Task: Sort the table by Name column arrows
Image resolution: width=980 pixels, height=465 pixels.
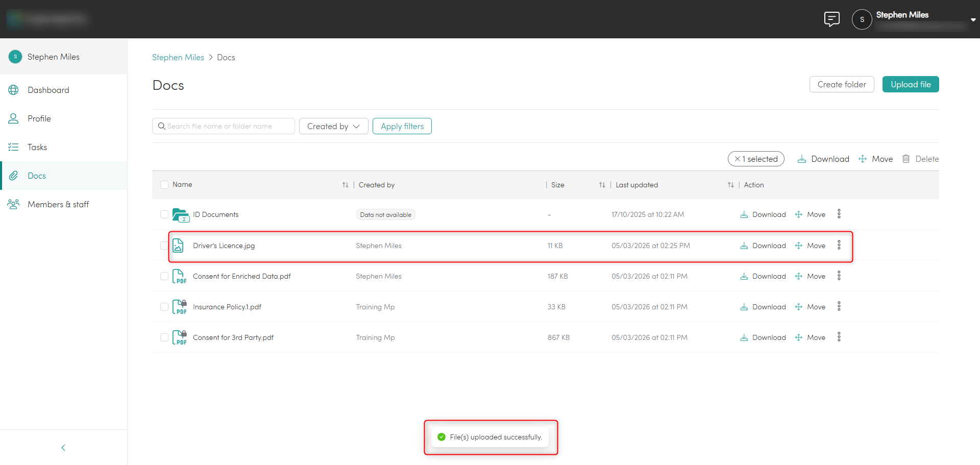Action: click(x=346, y=185)
